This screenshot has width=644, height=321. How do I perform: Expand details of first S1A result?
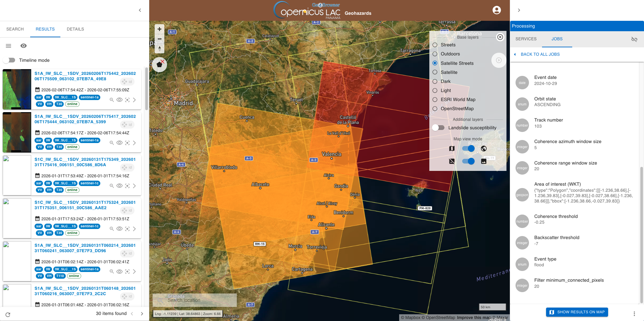135,100
